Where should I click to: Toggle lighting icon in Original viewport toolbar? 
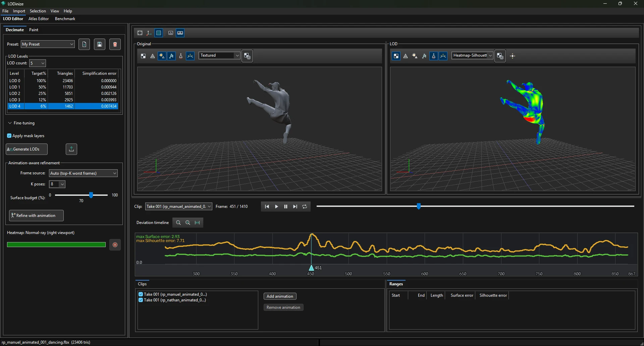162,56
